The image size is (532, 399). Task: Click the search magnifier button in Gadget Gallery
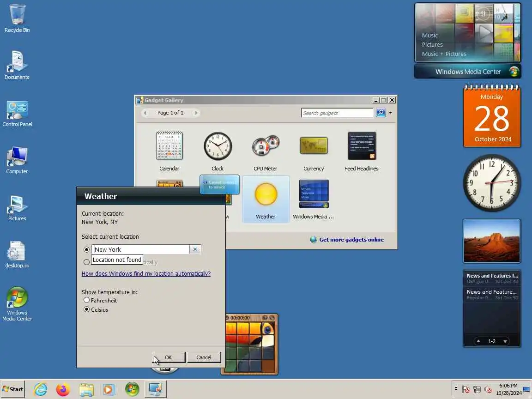coord(381,113)
